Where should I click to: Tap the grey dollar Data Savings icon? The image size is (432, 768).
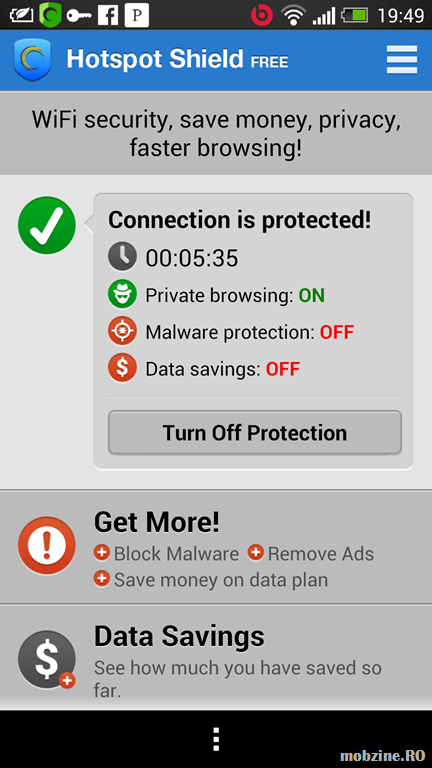pyautogui.click(x=47, y=659)
